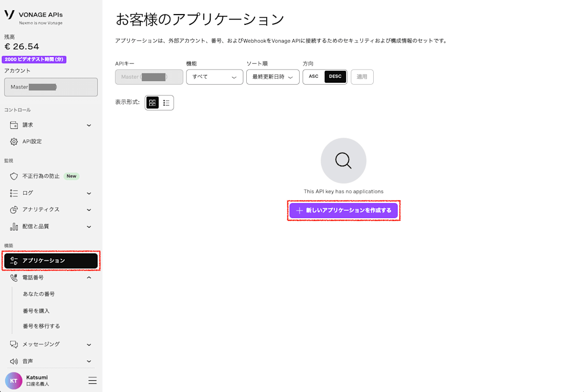Click the Vonage APIs logo
This screenshot has width=584, height=392.
[x=34, y=17]
